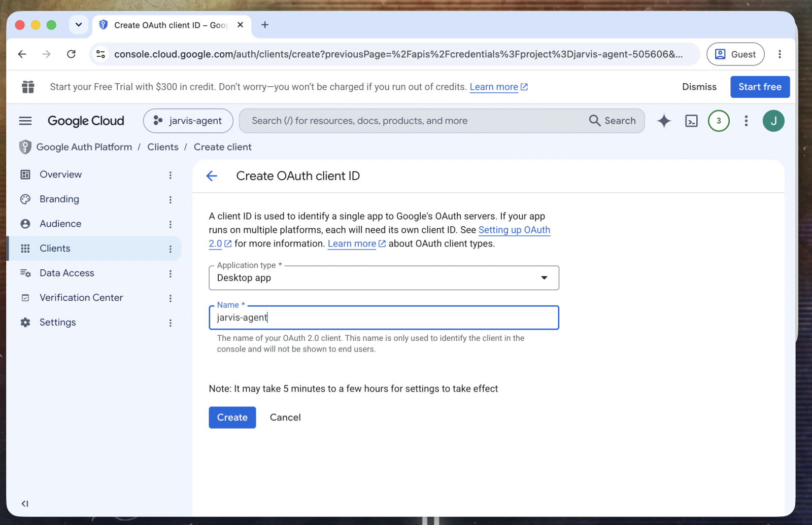
Task: Click the gift icon in the free trial banner
Action: (28, 87)
